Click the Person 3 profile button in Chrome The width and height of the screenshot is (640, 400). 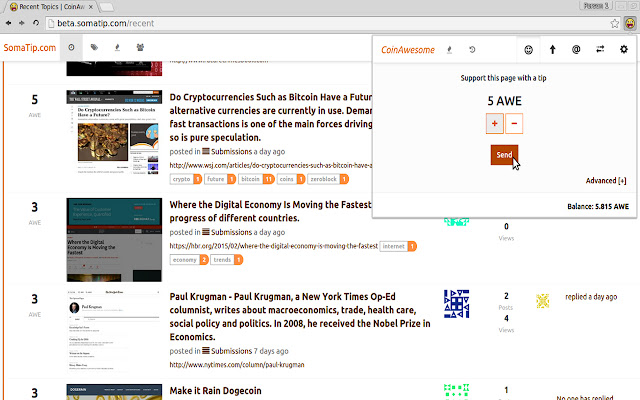click(596, 6)
